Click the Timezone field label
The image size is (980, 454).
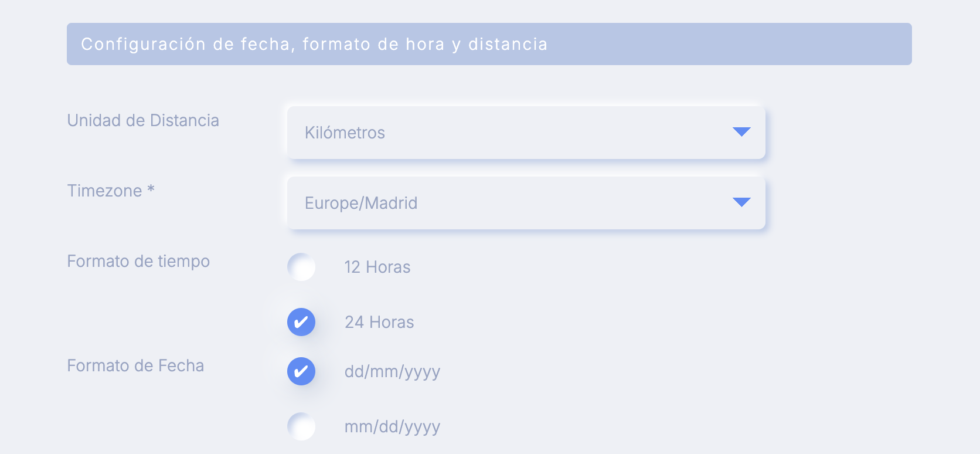[x=105, y=191]
